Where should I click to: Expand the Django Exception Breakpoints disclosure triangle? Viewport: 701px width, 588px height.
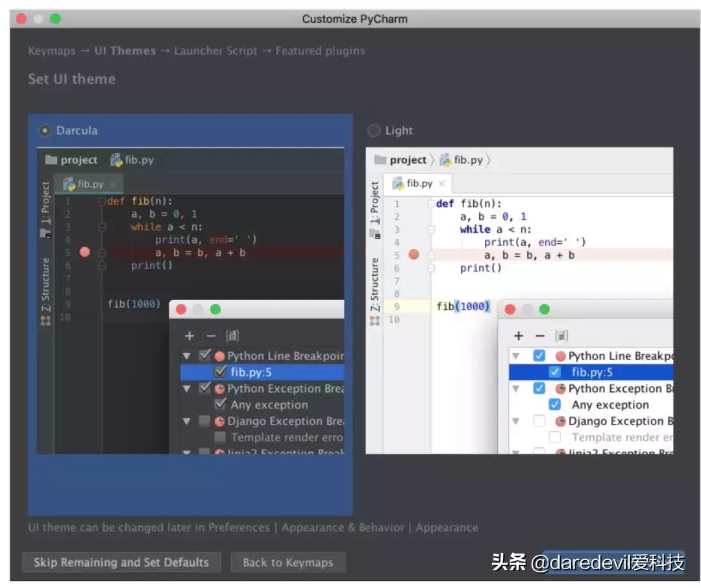pyautogui.click(x=186, y=421)
